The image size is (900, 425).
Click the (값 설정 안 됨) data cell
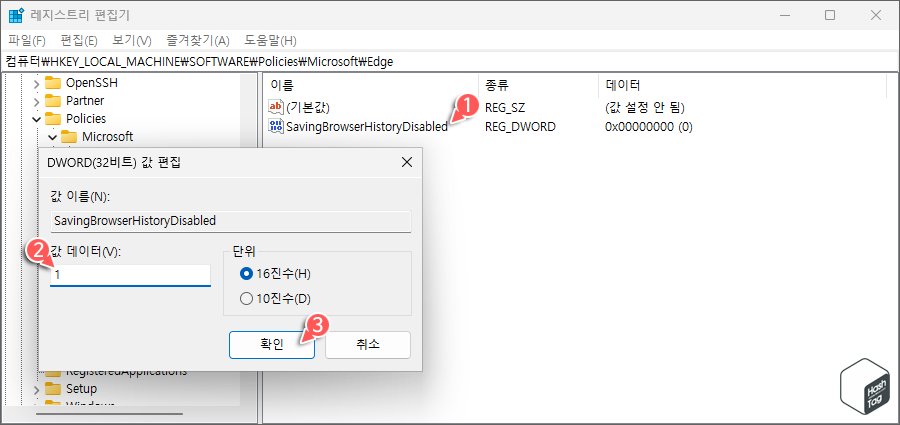(645, 107)
